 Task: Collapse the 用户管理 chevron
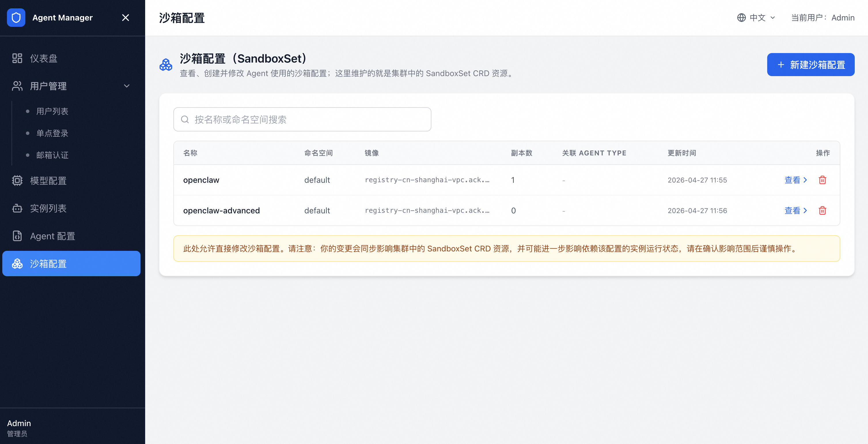pos(127,86)
